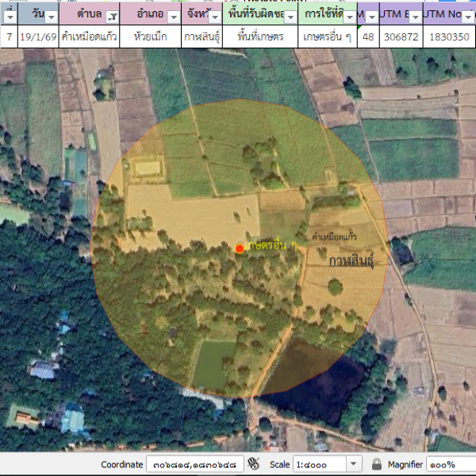
Task: Select the date cell 19/1/69
Action: [38, 37]
